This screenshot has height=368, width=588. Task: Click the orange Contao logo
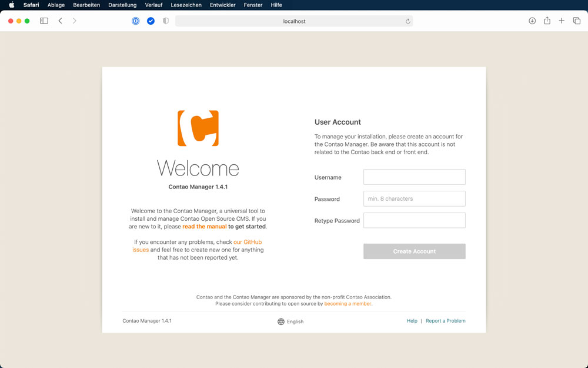(198, 128)
